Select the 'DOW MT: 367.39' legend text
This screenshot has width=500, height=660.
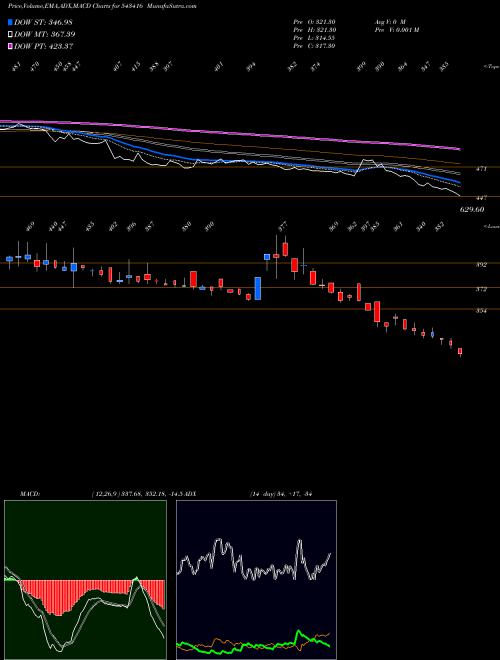point(45,34)
